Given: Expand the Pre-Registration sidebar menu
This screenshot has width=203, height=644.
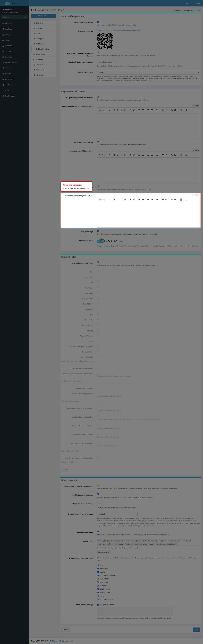Looking at the screenshot, I should 14,62.
